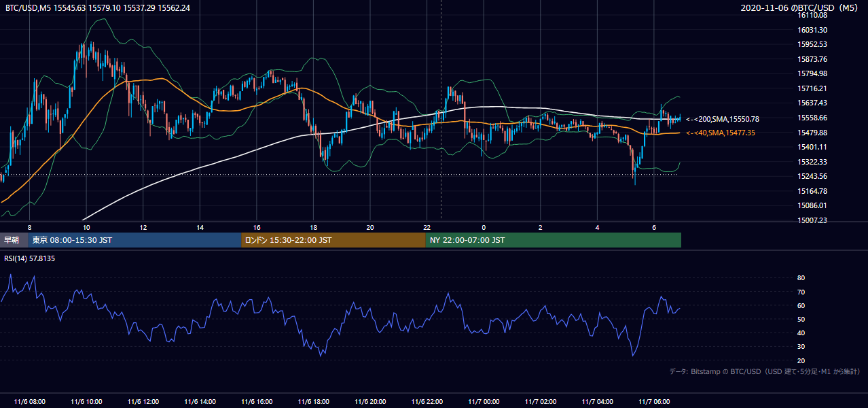Click the price axis label 15007.23
Viewport: 868px width, 408px height.
click(812, 220)
